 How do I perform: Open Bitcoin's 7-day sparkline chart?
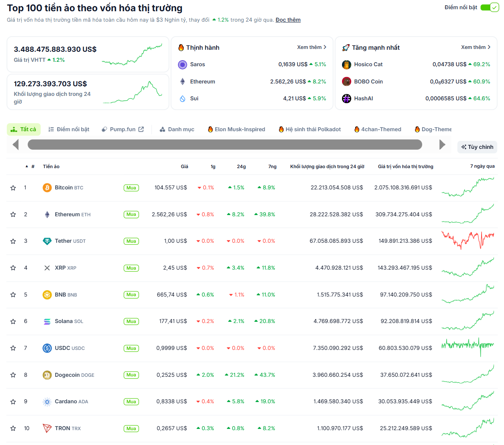point(468,187)
